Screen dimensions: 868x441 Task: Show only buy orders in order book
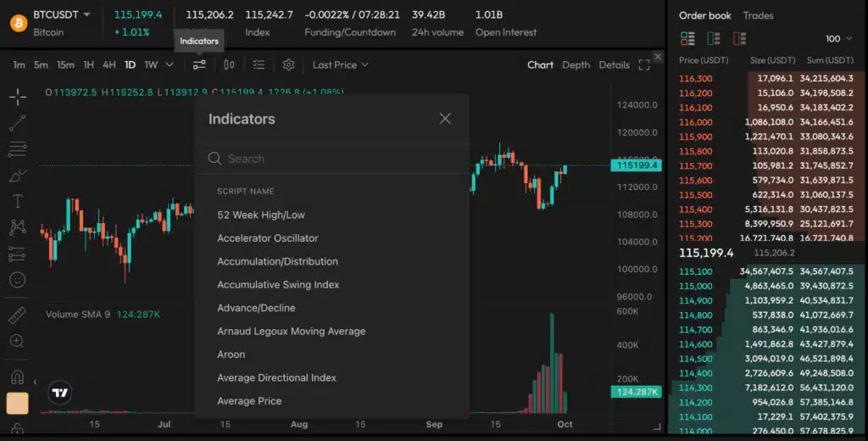click(x=714, y=38)
